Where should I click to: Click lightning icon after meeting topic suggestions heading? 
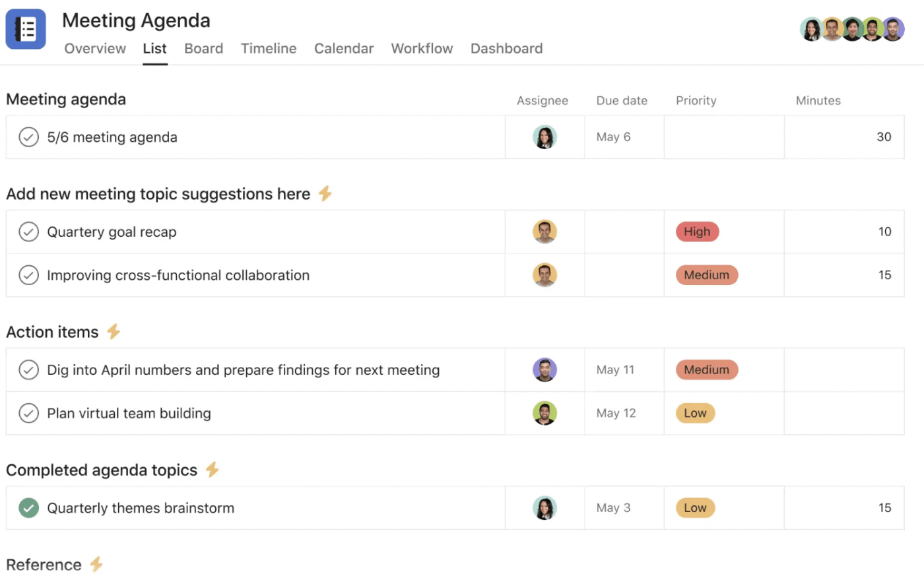[x=325, y=193]
